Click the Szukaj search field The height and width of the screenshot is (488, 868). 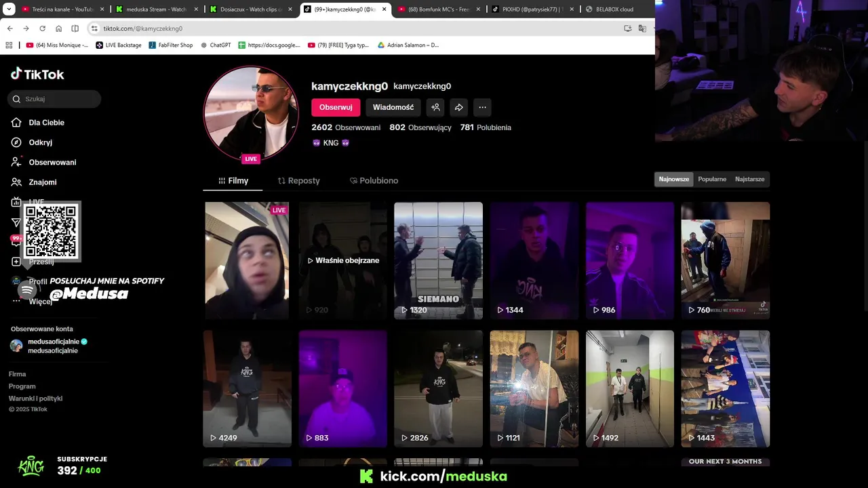pos(54,99)
